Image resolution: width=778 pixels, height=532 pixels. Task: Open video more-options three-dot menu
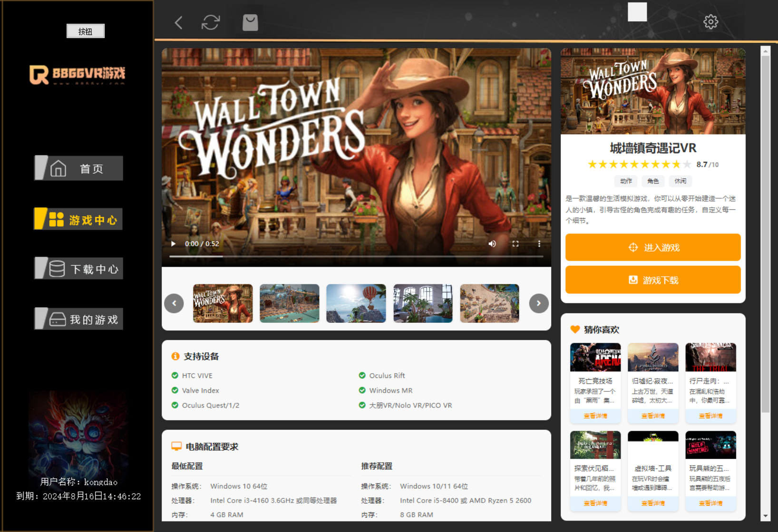[x=539, y=244]
